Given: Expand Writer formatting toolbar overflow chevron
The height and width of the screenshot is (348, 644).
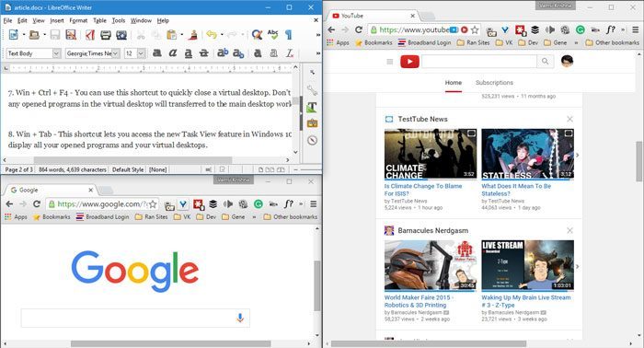Looking at the screenshot, I should (318, 53).
